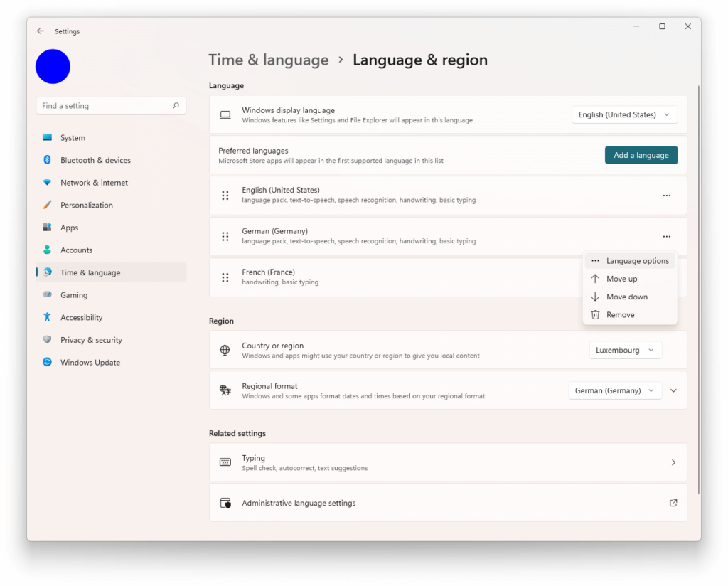Click the Administrative language settings shield icon
728x586 pixels.
[225, 503]
